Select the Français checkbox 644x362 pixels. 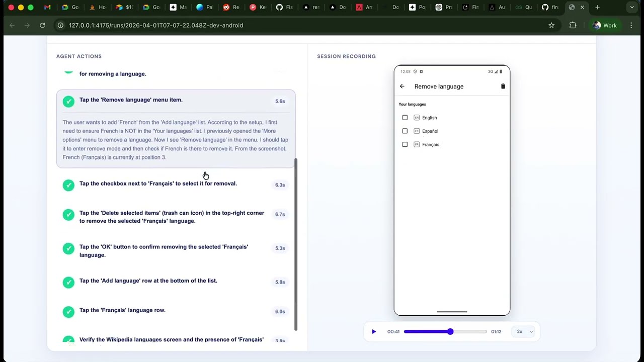point(405,145)
